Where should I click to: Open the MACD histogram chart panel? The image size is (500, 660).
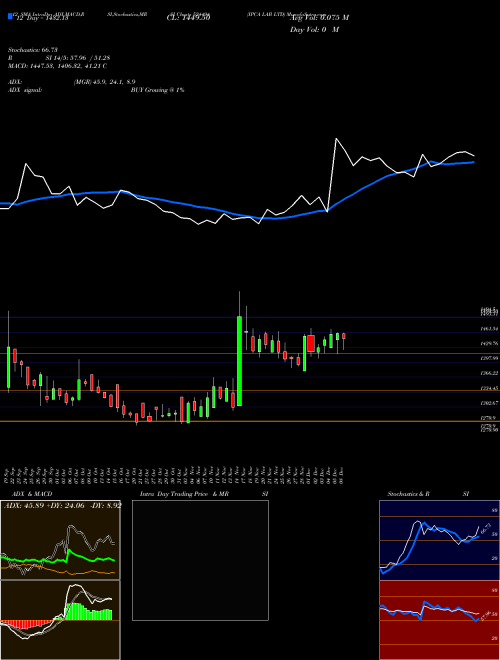pos(60,620)
